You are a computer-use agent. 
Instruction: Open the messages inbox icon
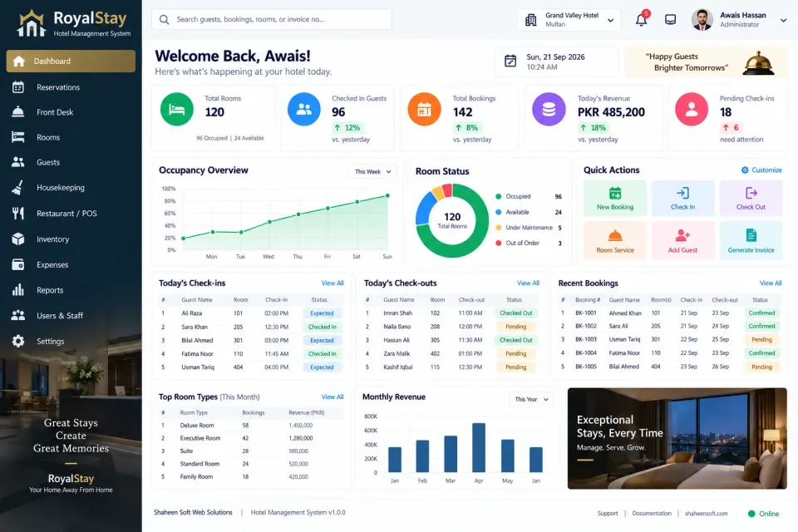coord(671,20)
